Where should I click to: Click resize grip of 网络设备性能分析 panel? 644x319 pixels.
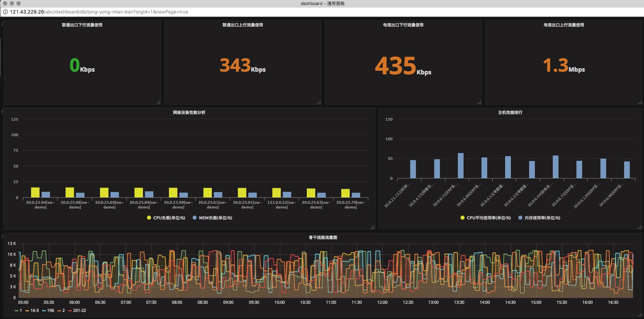click(x=372, y=227)
